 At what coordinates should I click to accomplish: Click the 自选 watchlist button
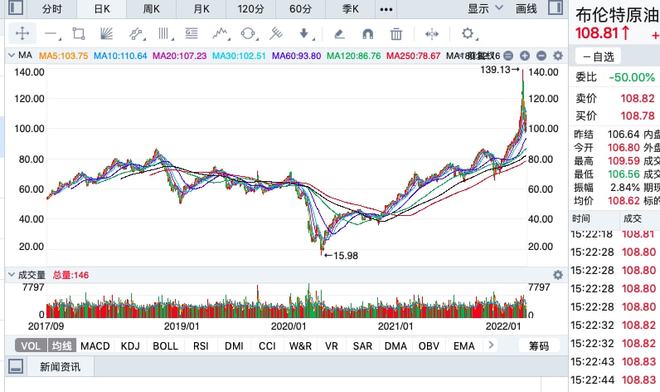pyautogui.click(x=599, y=56)
